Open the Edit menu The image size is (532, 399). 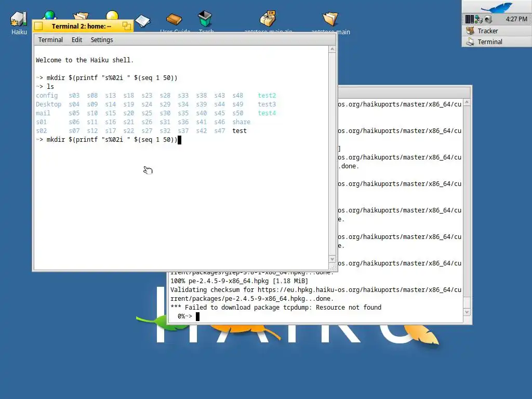click(77, 39)
